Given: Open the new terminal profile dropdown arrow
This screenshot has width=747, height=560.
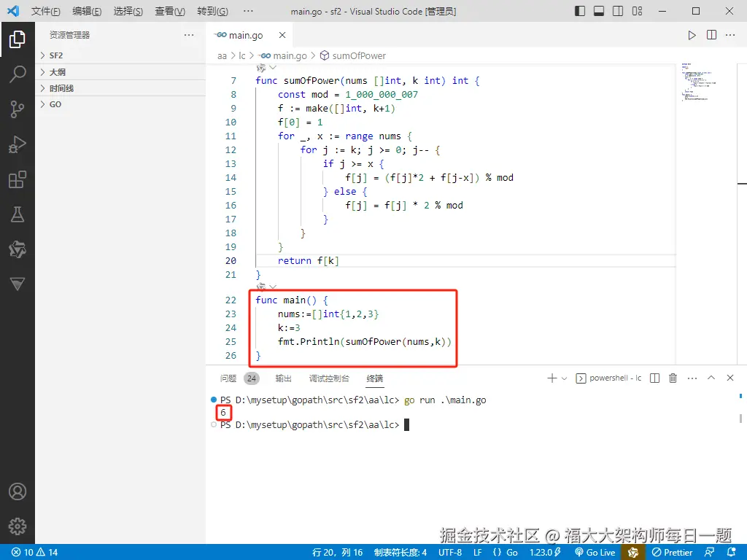Looking at the screenshot, I should click(564, 378).
